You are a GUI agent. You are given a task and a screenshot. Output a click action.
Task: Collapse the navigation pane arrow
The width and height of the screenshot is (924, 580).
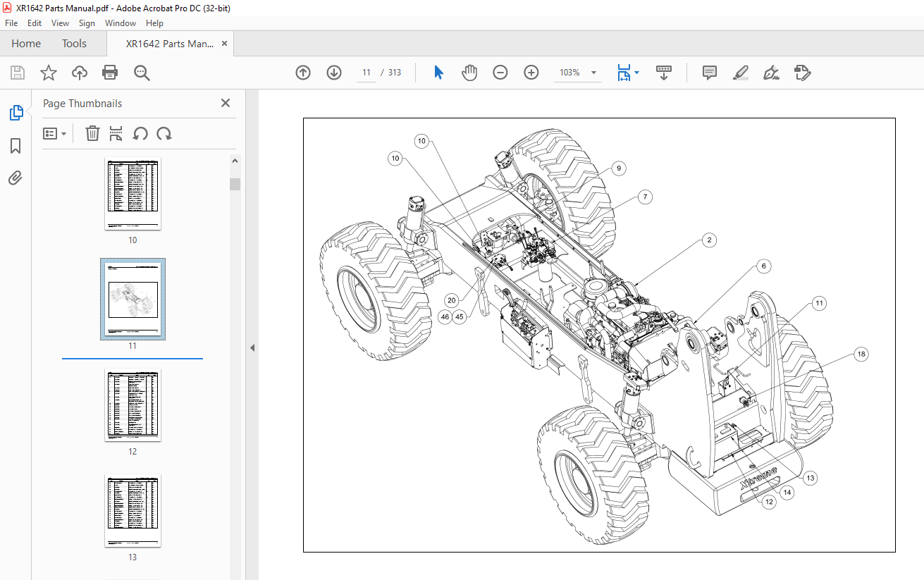point(252,347)
